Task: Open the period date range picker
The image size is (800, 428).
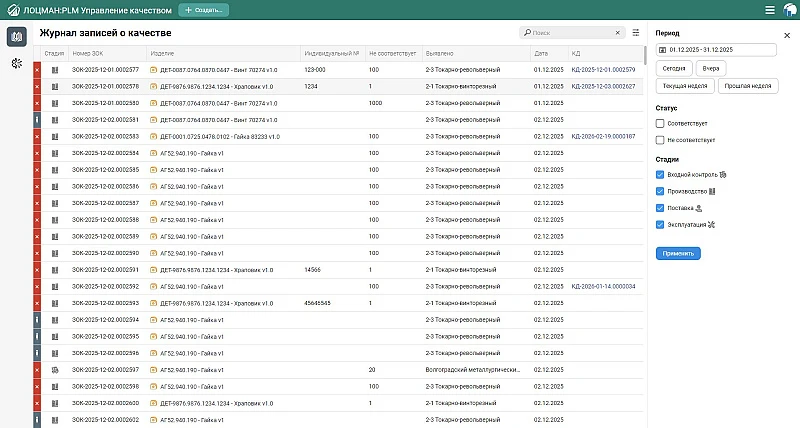Action: [716, 50]
